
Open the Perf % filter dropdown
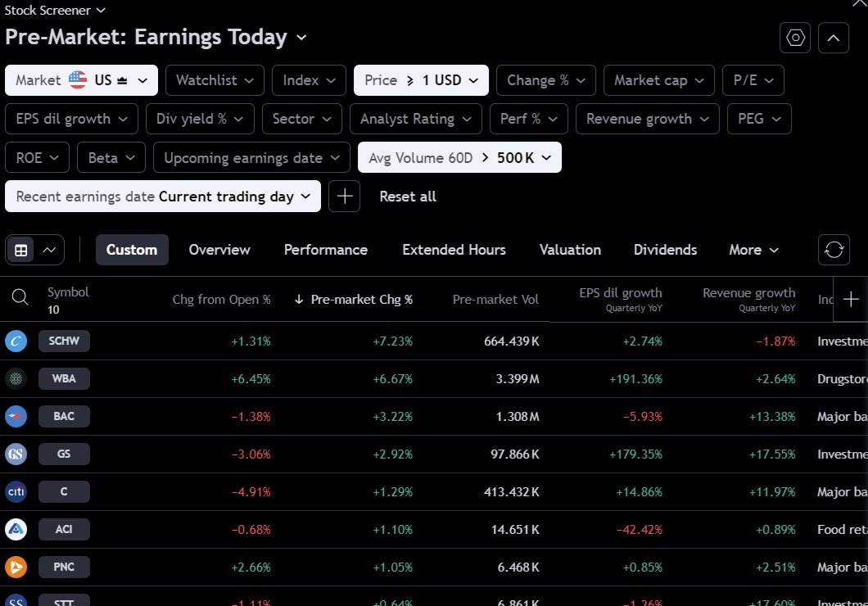point(529,119)
